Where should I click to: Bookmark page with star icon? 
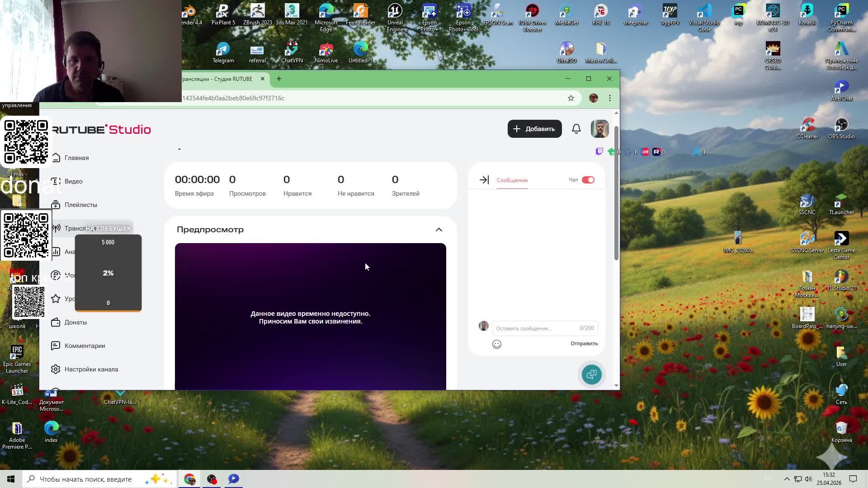pos(571,98)
